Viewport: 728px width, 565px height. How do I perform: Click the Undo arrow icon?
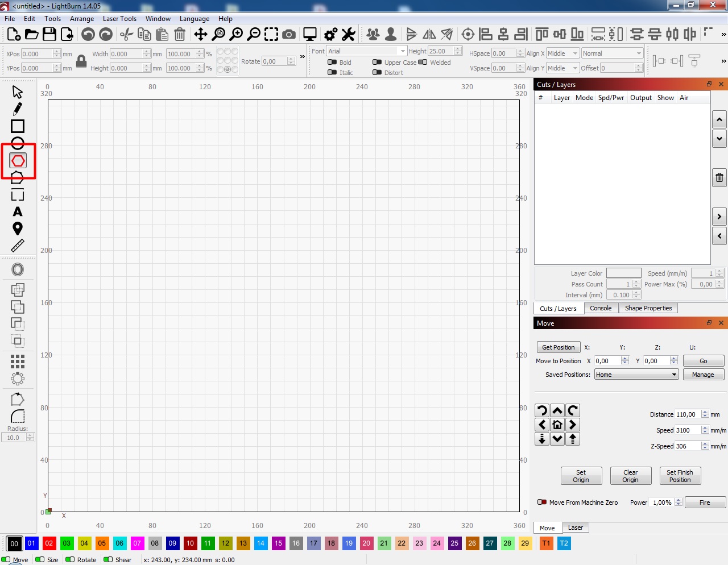(88, 35)
